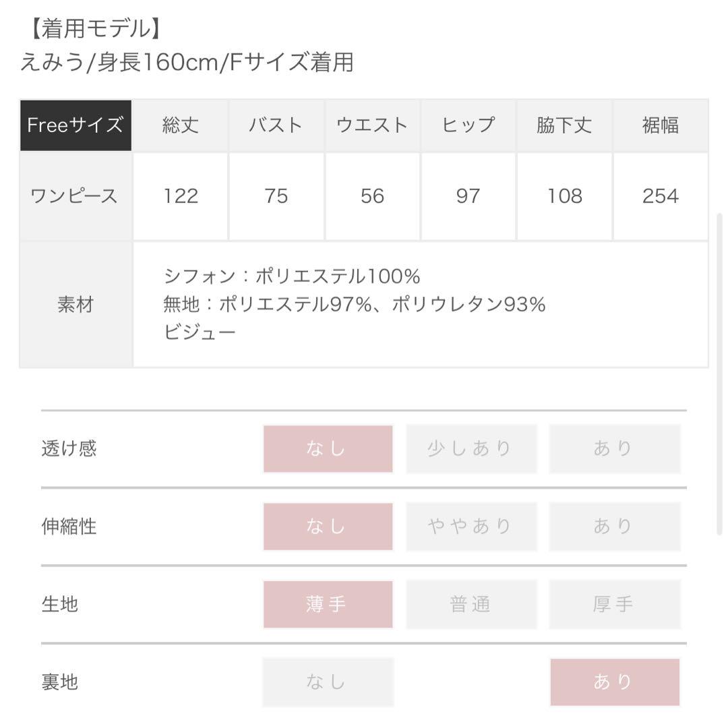Click the 脇下丈 column header
Image resolution: width=728 pixels, height=720 pixels.
click(x=564, y=125)
